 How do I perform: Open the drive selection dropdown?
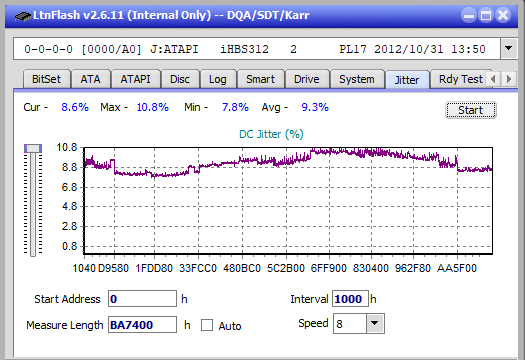point(509,49)
